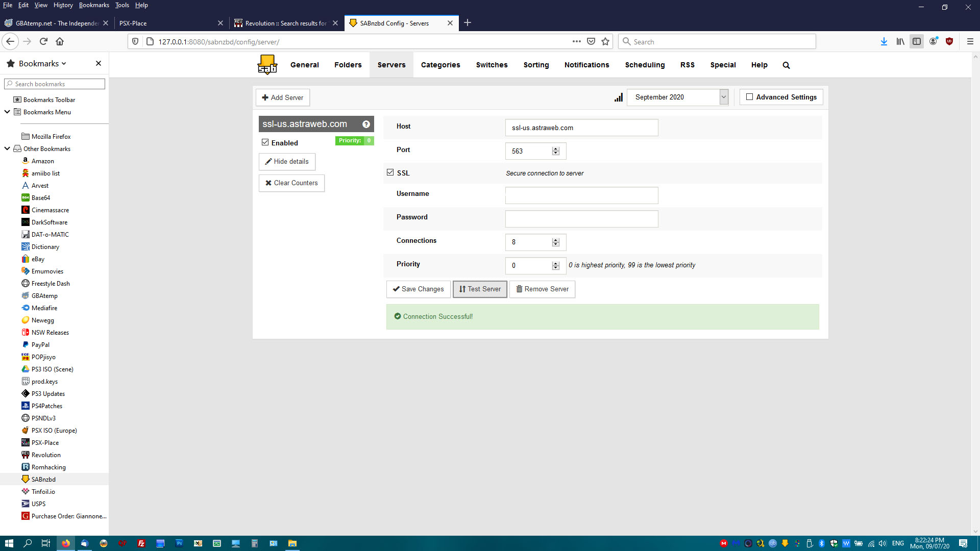Click the Clear Counters button
980x551 pixels.
click(291, 183)
